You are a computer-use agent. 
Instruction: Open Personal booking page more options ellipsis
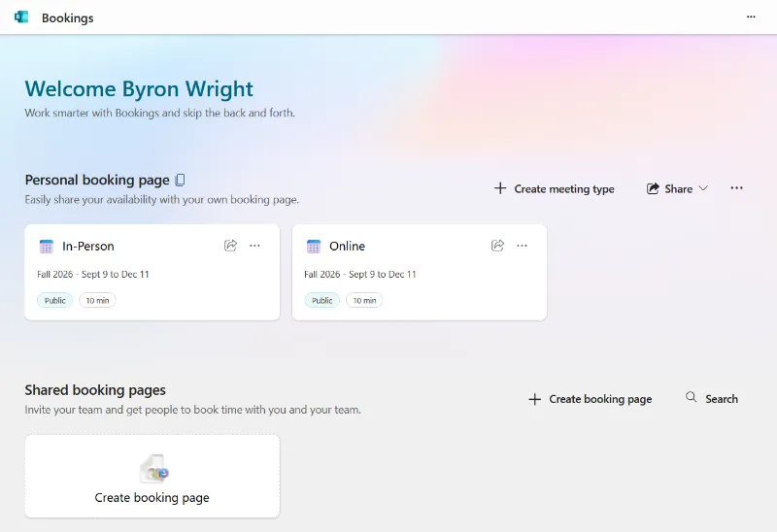tap(737, 187)
